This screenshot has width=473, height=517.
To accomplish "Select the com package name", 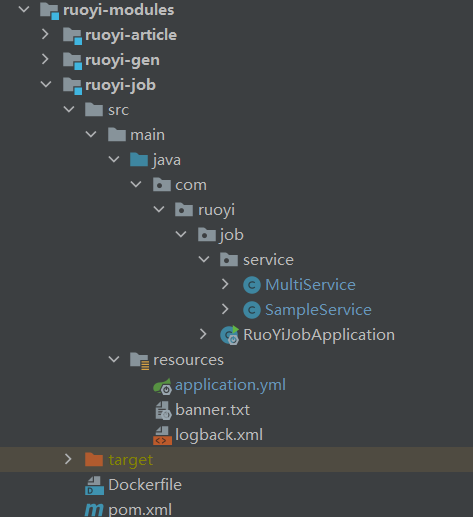I will pyautogui.click(x=191, y=185).
